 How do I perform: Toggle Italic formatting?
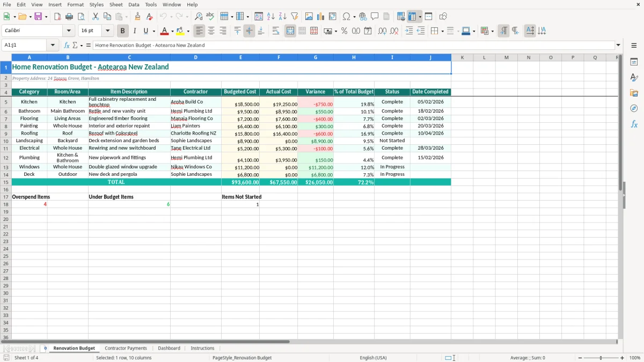(135, 31)
